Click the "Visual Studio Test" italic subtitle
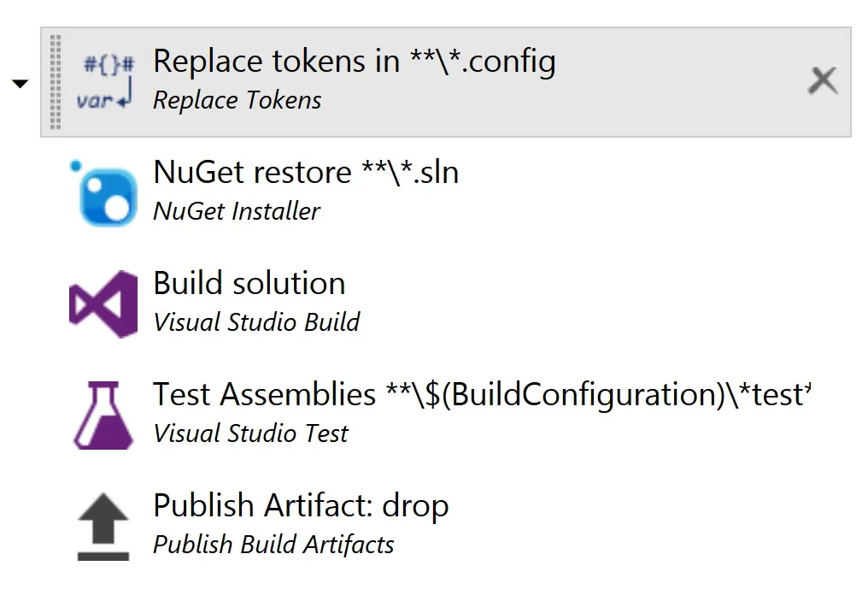Viewport: 868px width, 607px height. click(x=250, y=433)
